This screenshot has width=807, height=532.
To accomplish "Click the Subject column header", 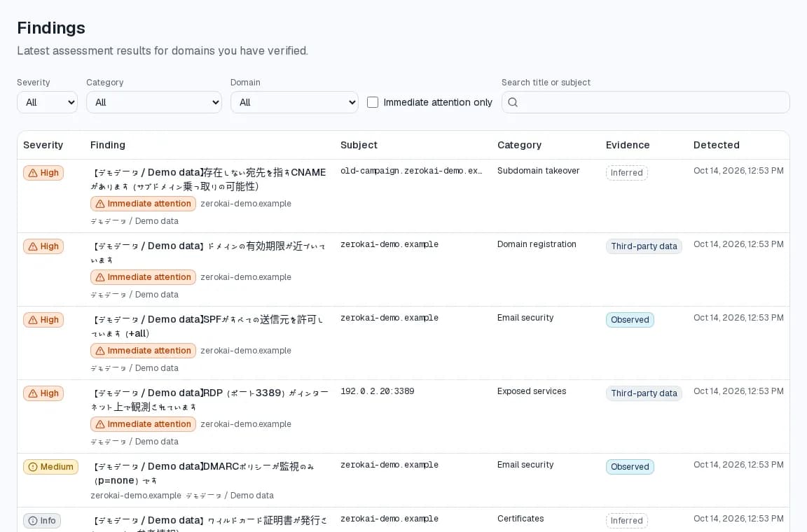I will coord(359,145).
